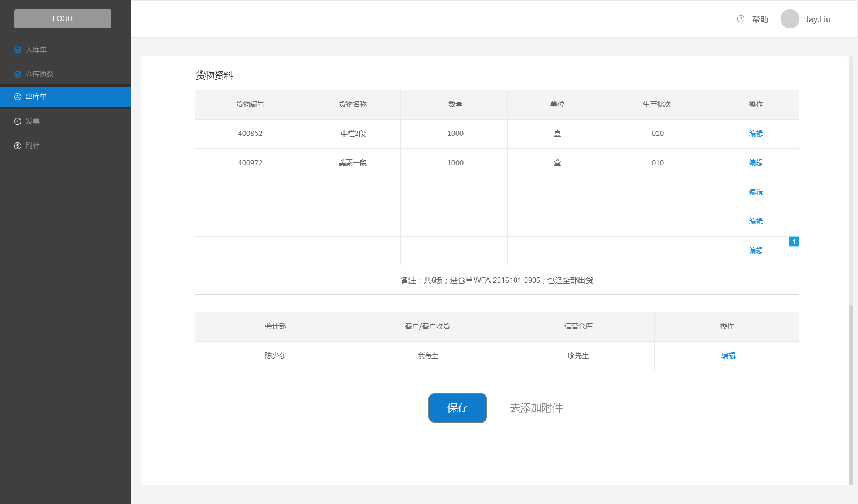Click the checkmark icon beside 仓库协议
858x504 pixels.
tap(18, 74)
